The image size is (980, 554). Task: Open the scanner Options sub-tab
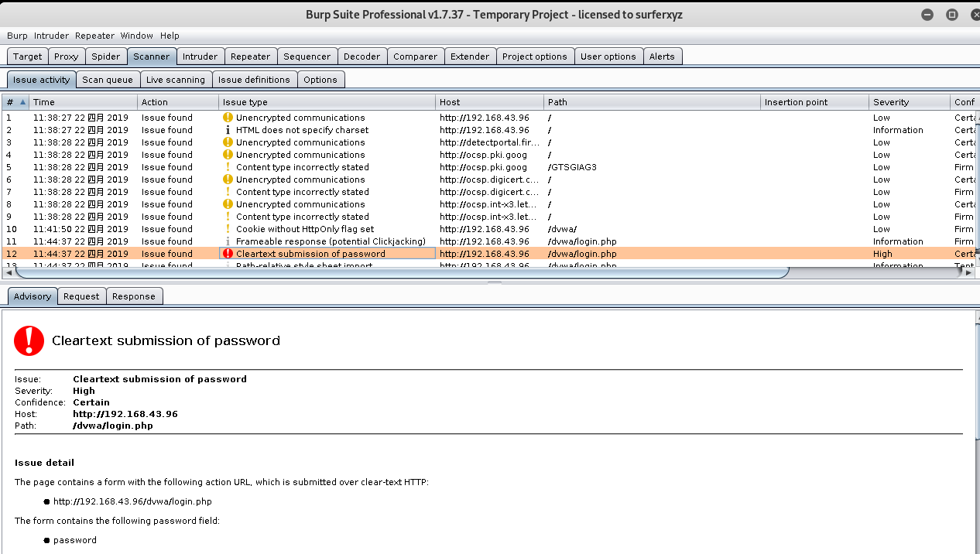pyautogui.click(x=320, y=80)
